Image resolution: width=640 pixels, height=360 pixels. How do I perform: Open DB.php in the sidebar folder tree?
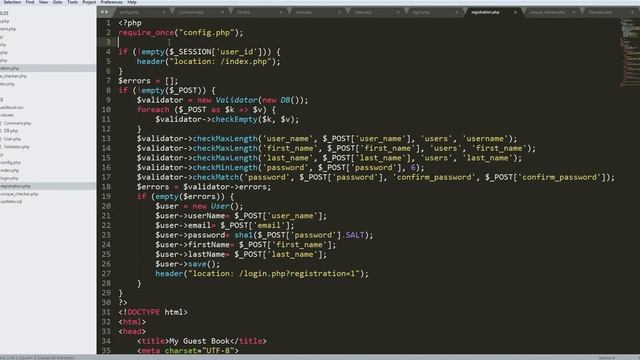(11, 131)
